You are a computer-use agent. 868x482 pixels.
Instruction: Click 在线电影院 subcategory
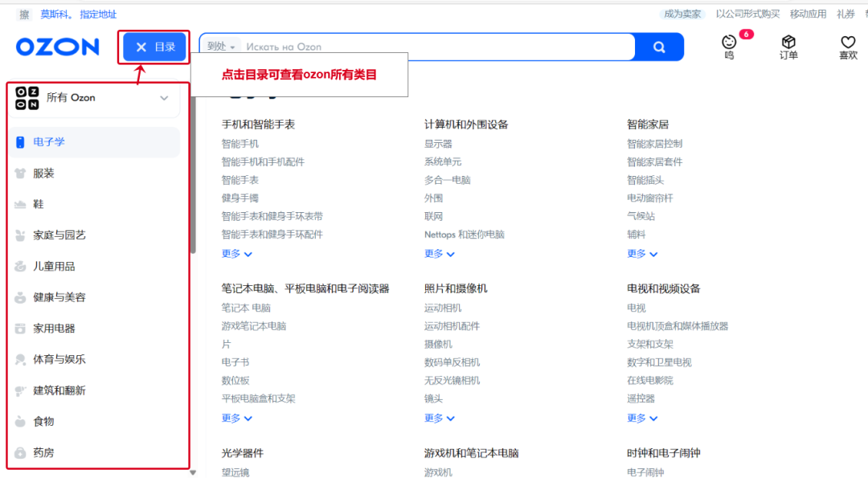[650, 380]
